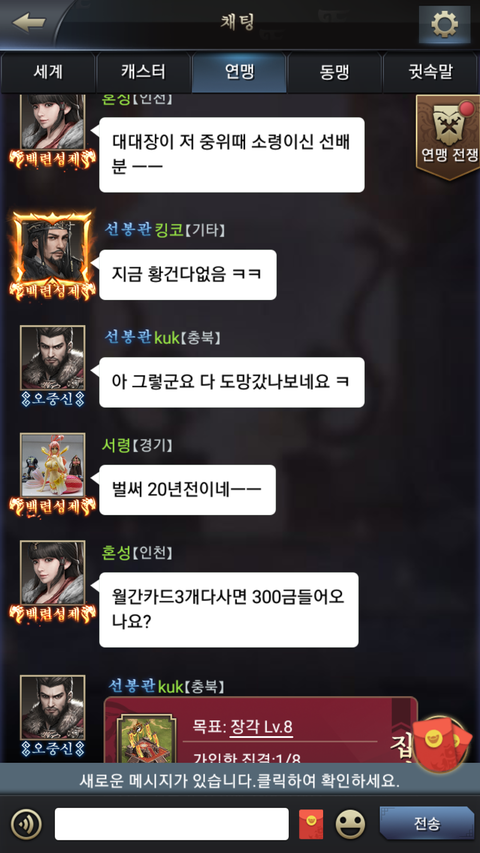The height and width of the screenshot is (853, 480).
Task: Focus the chat message input field
Action: 171,824
